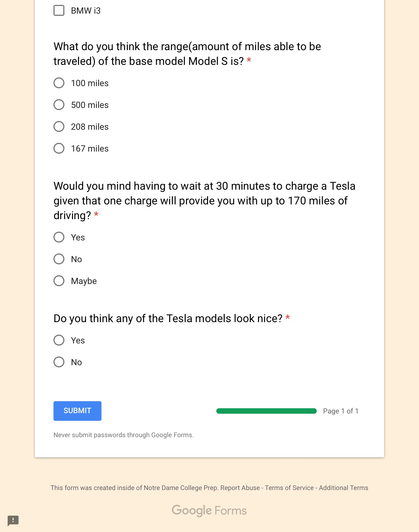The height and width of the screenshot is (532, 419).
Task: Click the SUBMIT button
Action: (x=77, y=411)
